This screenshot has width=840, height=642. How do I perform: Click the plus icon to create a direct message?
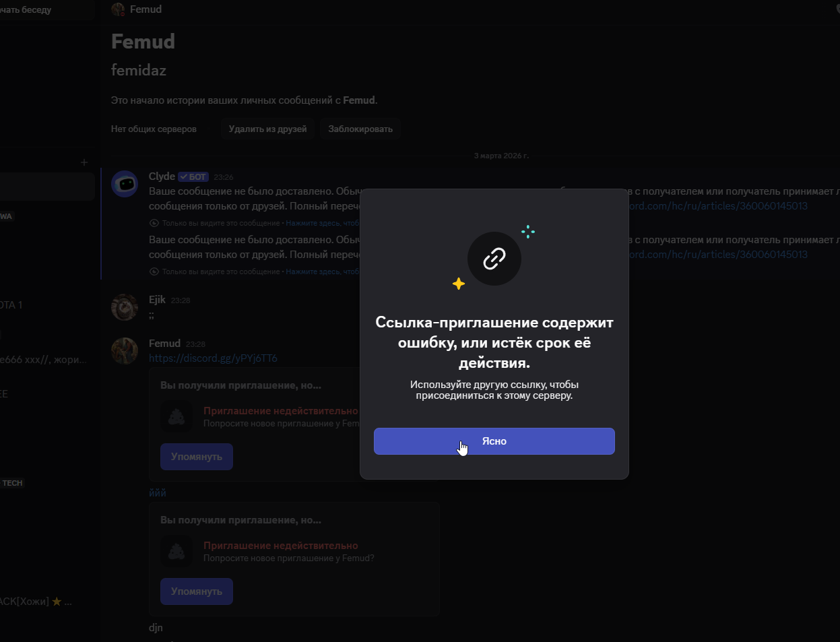(x=84, y=162)
